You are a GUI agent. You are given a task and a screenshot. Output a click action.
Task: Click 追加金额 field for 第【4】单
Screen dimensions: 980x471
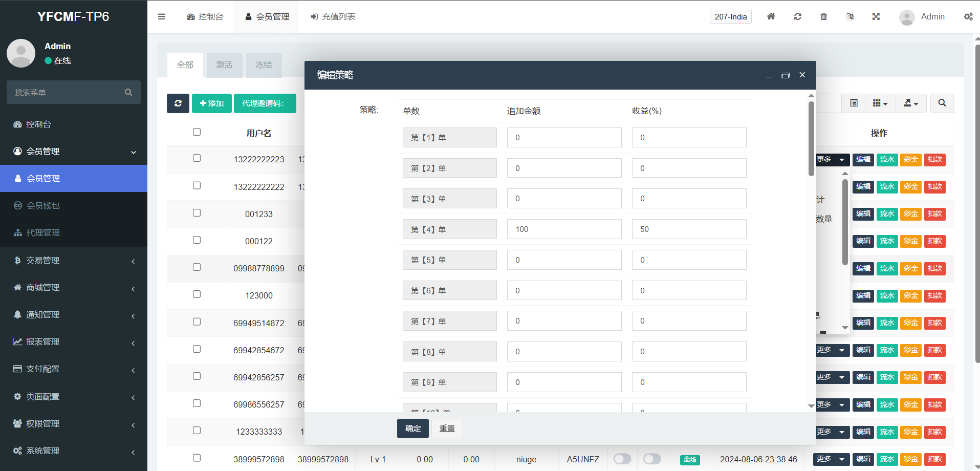click(564, 229)
